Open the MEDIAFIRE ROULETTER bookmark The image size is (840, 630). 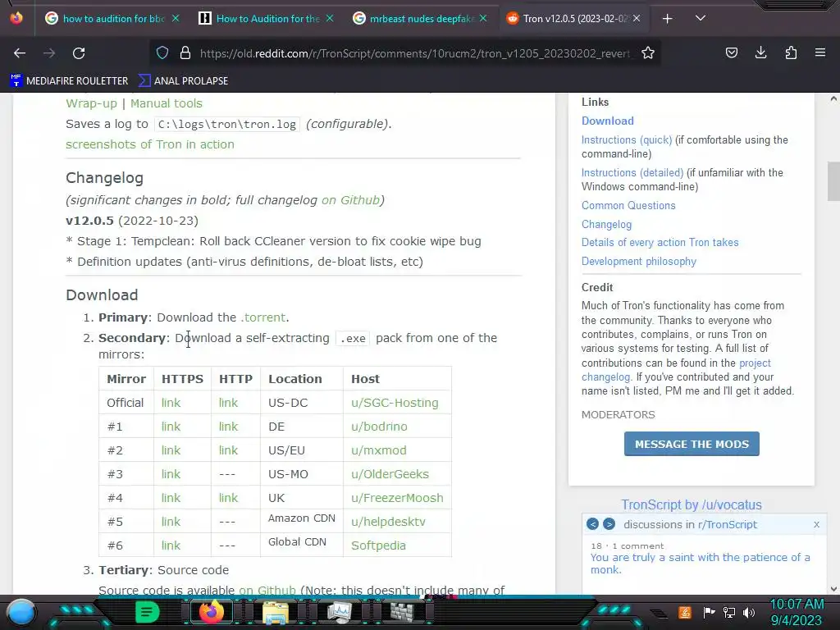pyautogui.click(x=69, y=81)
